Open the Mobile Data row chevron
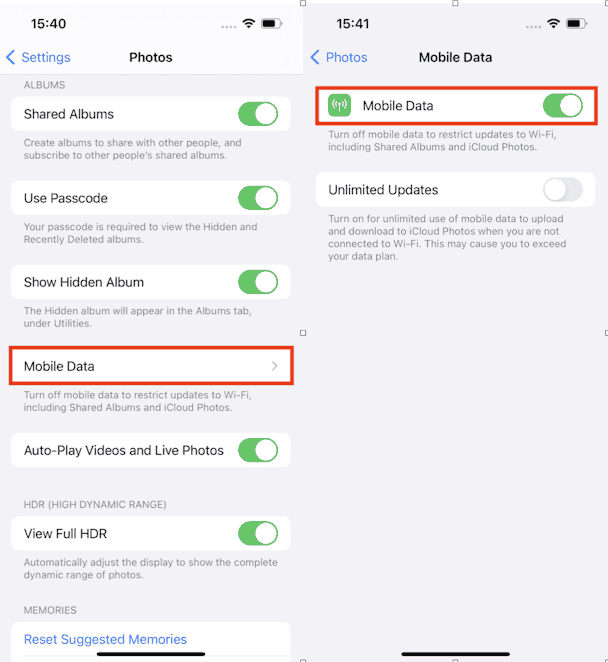608x662 pixels. (x=275, y=366)
